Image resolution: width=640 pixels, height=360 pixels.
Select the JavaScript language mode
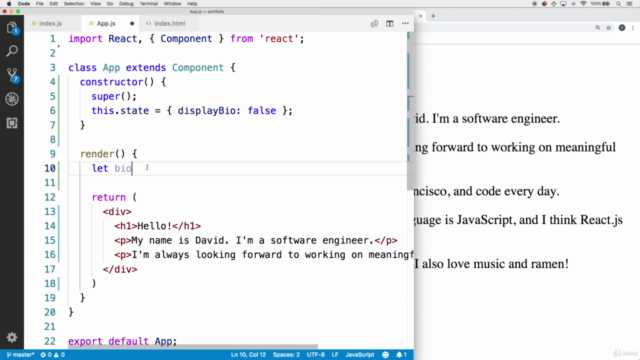(360, 355)
